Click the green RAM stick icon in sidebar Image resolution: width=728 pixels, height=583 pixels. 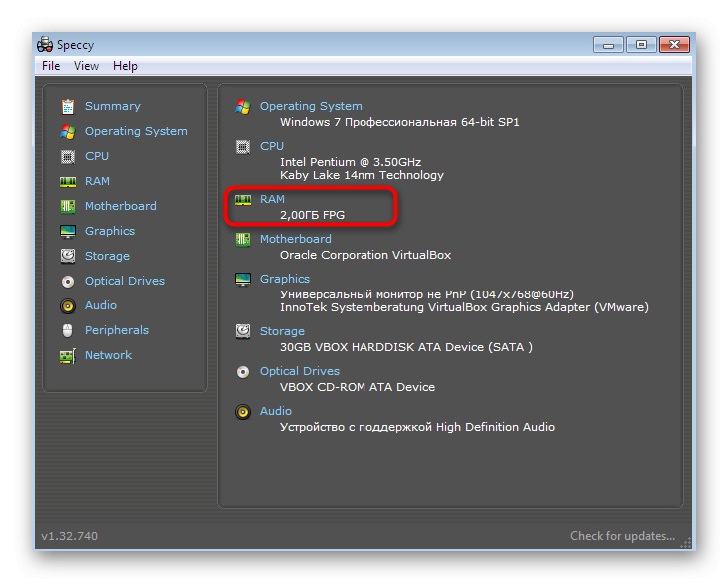[68, 181]
